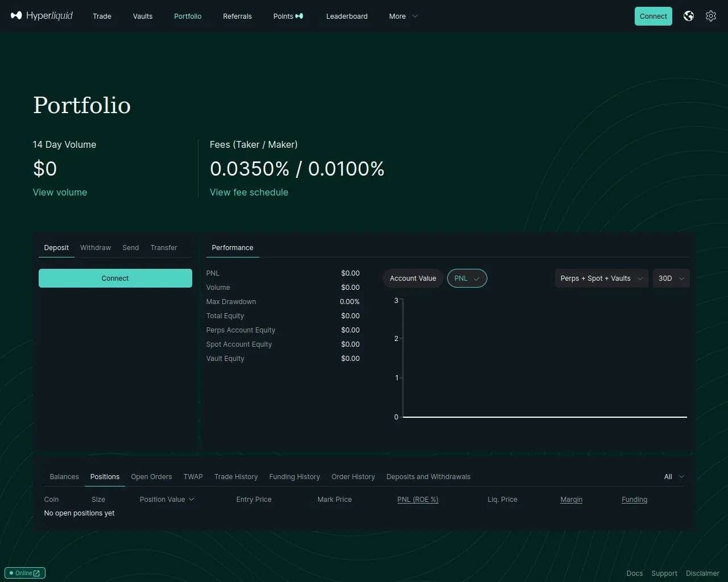Toggle the PNL chart view
The width and height of the screenshot is (728, 582).
467,278
